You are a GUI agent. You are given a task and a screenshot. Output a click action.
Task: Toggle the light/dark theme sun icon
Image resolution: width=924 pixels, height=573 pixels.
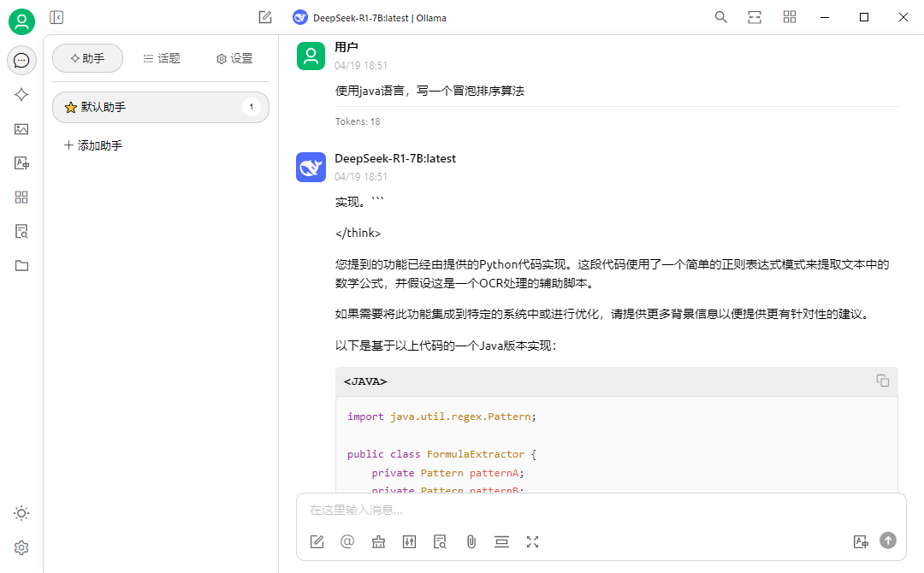(x=21, y=513)
